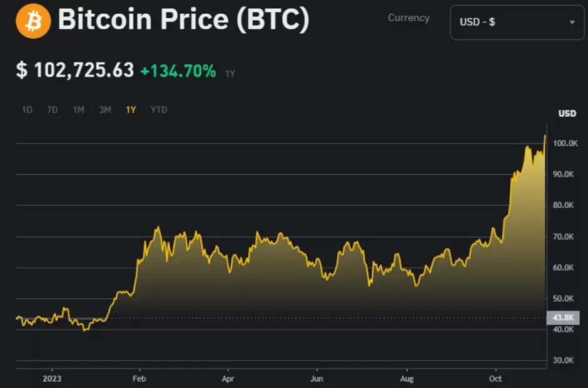Click the 100.0K price axis label
The image size is (588, 388).
coord(565,143)
